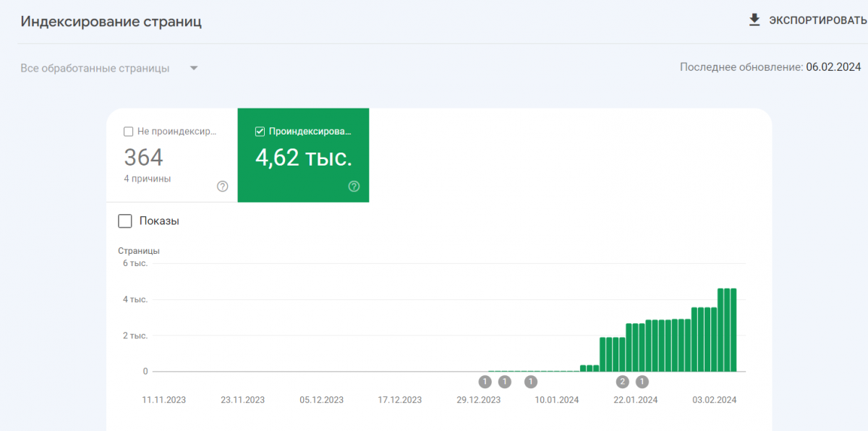Click the leftmost annotation marker under chart
The width and height of the screenshot is (868, 431).
click(485, 382)
